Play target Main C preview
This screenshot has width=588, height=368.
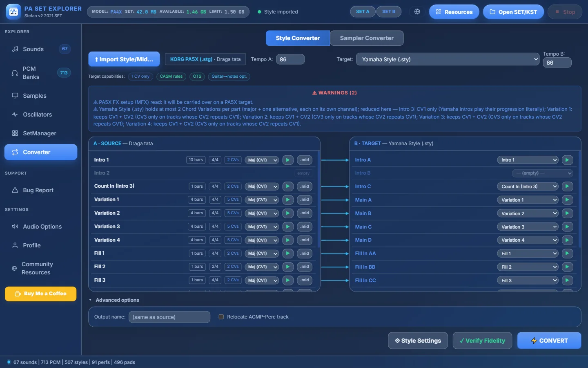pos(568,227)
